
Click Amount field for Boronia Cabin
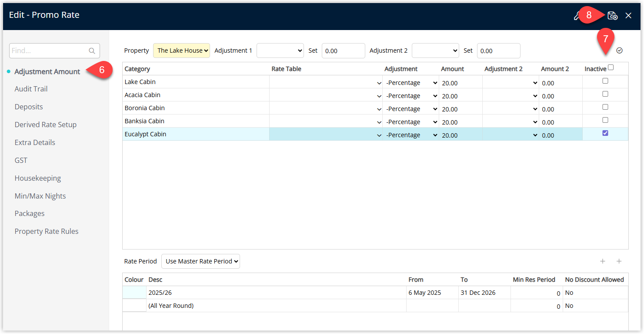click(460, 109)
